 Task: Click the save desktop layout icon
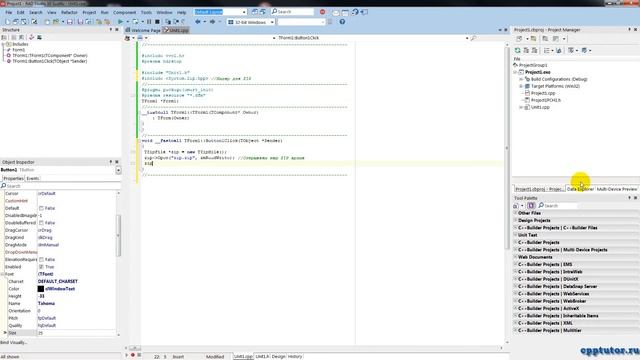[255, 12]
